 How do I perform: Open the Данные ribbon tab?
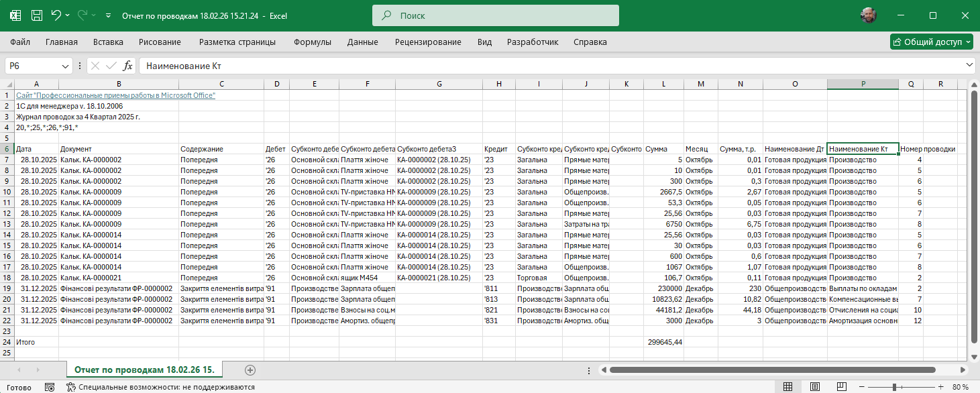point(362,42)
